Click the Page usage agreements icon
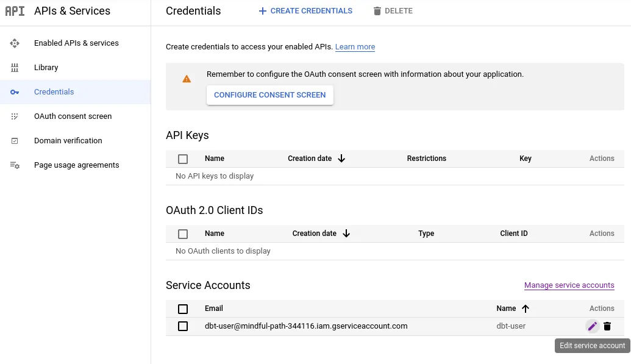 point(15,165)
